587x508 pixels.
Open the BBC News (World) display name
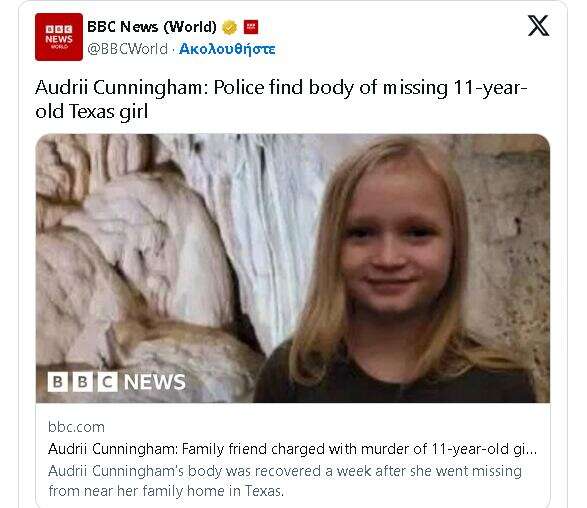[x=152, y=27]
